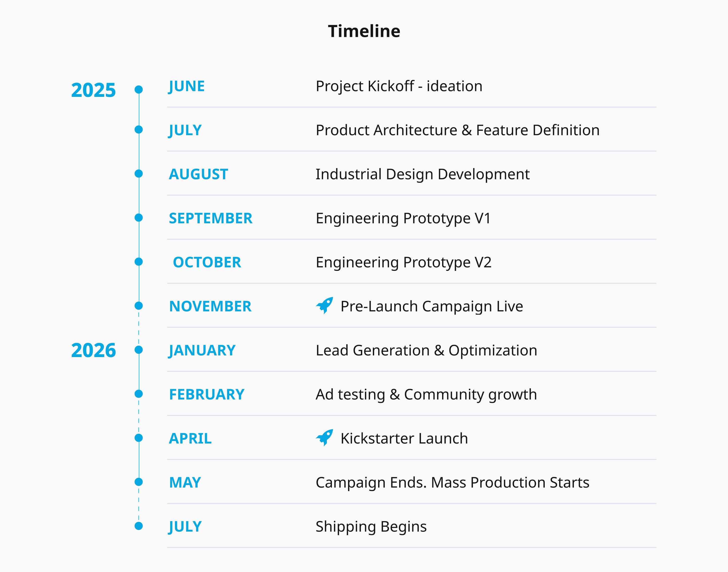Click the rocket icon beside Kickstarter Launch

(x=324, y=438)
